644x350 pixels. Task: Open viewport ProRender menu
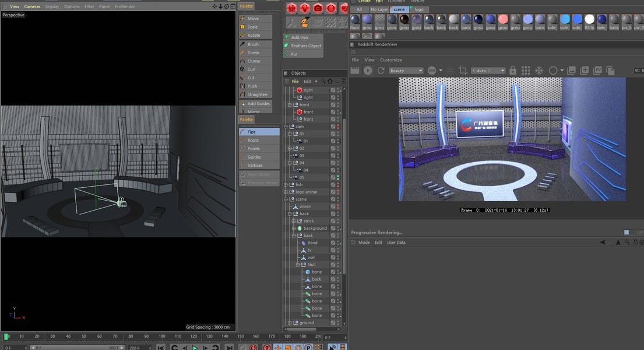click(125, 6)
